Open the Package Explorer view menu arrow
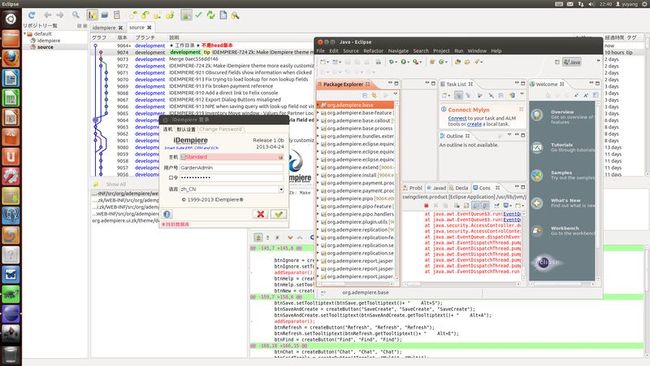 (395, 95)
